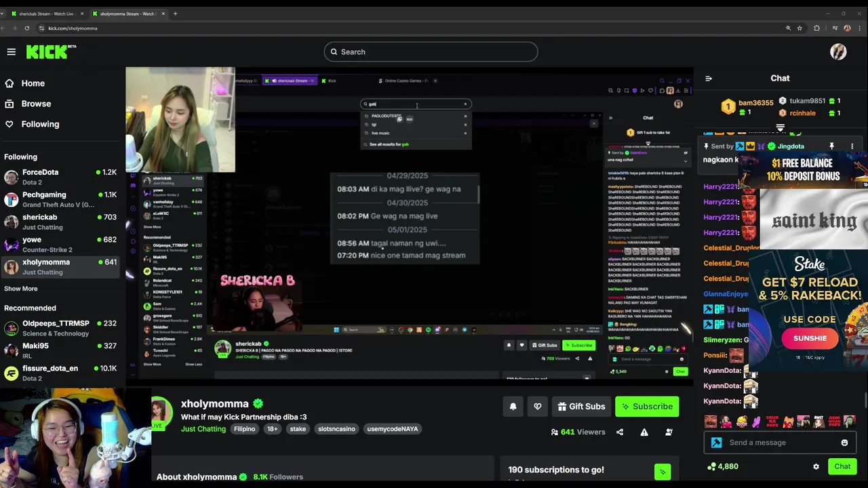Click the share stream icon
Viewport: 868px width, 488px height.
click(620, 432)
